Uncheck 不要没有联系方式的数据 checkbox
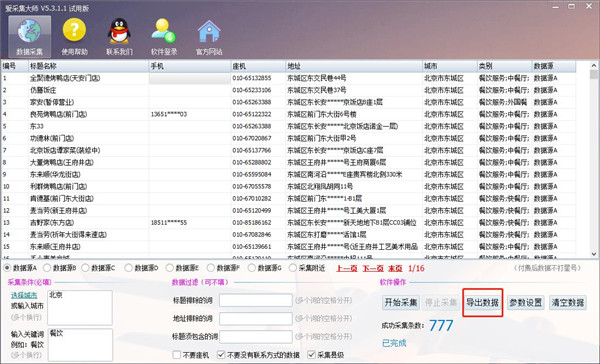Viewport: 600px width, 364px height. point(221,355)
